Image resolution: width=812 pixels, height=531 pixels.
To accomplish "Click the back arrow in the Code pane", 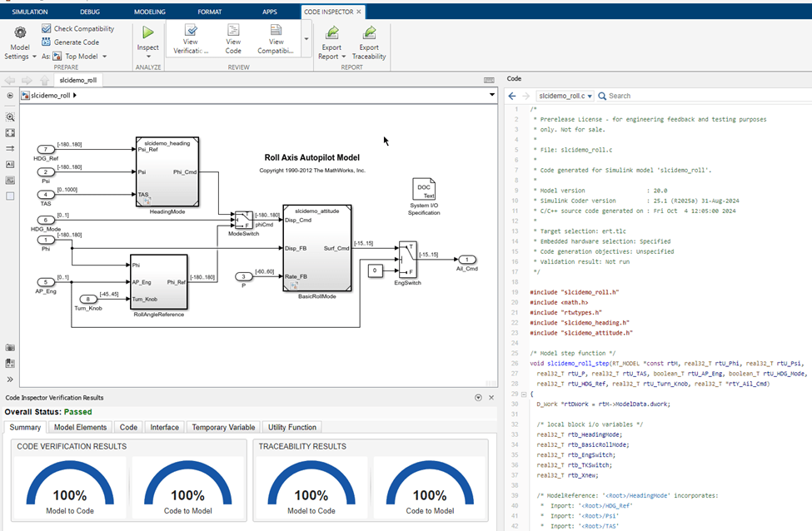I will [512, 95].
